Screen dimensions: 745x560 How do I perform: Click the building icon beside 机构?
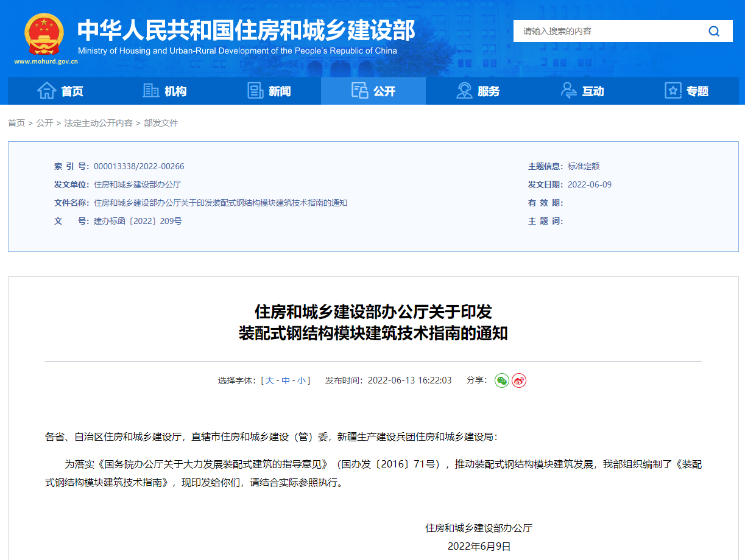151,91
